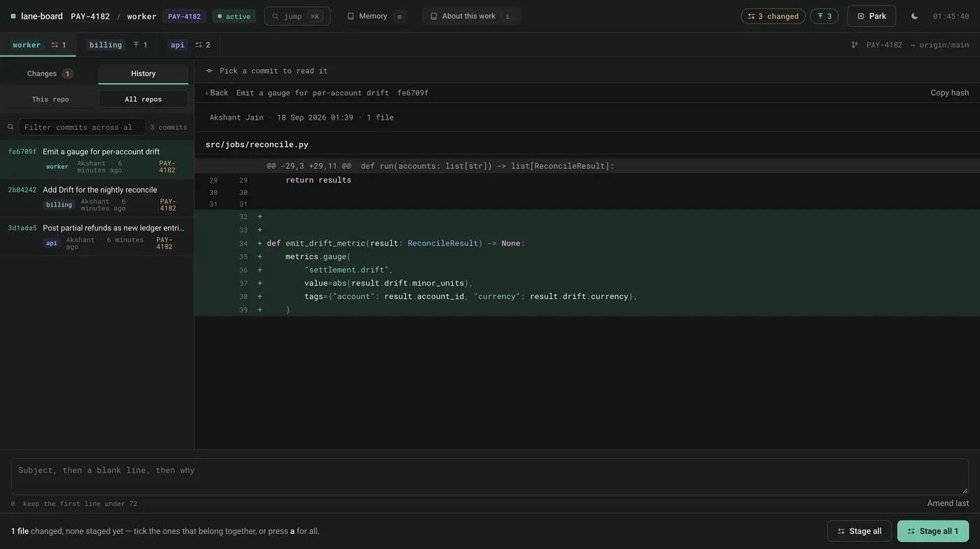Click Amend last

click(x=948, y=503)
